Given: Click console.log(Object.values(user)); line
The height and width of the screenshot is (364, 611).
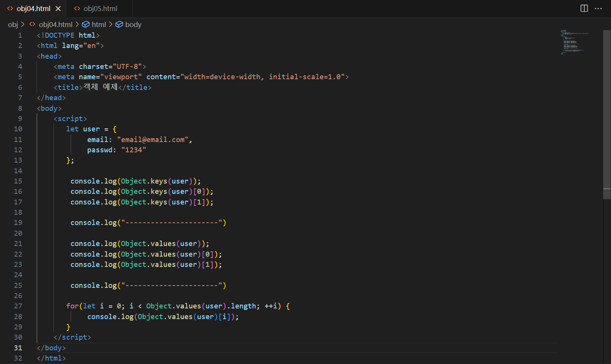Looking at the screenshot, I should [140, 244].
